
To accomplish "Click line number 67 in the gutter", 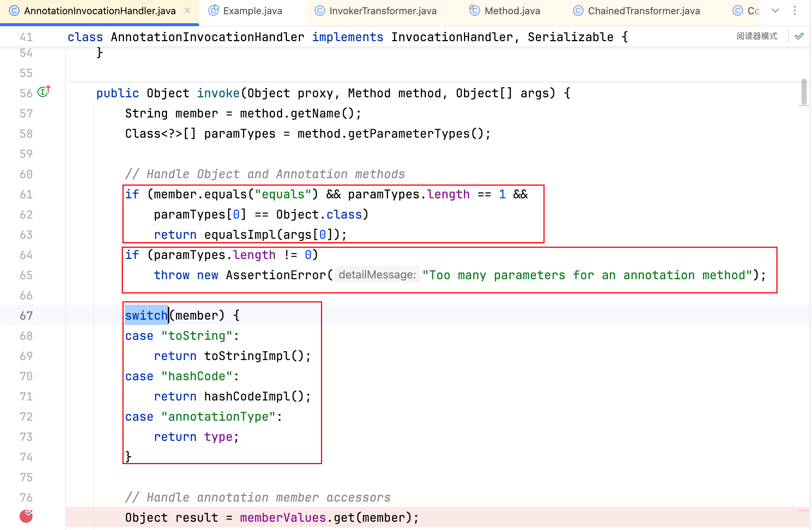I will coord(26,316).
